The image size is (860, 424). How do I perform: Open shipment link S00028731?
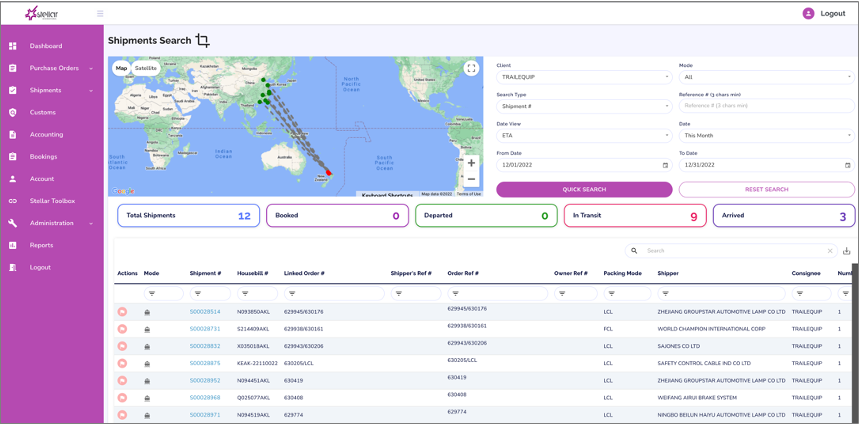[205, 329]
